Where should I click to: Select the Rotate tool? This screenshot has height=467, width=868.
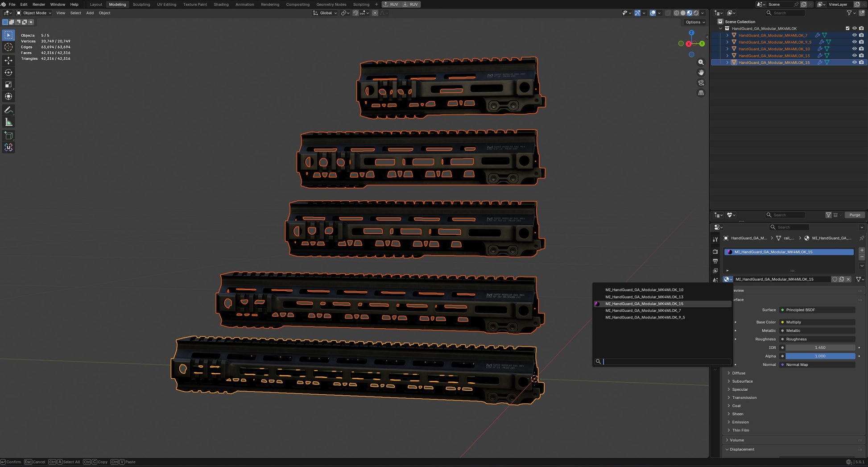point(8,72)
